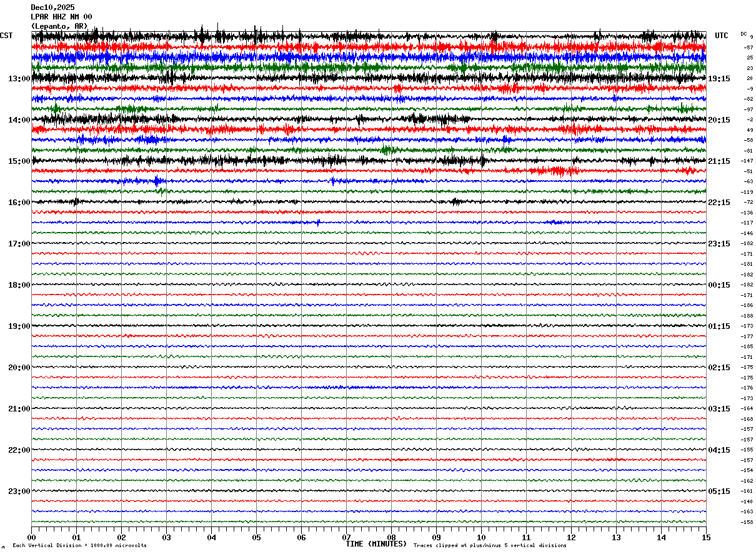Click the 19:15 UTC time label
This screenshot has width=756, height=554.
coord(719,79)
